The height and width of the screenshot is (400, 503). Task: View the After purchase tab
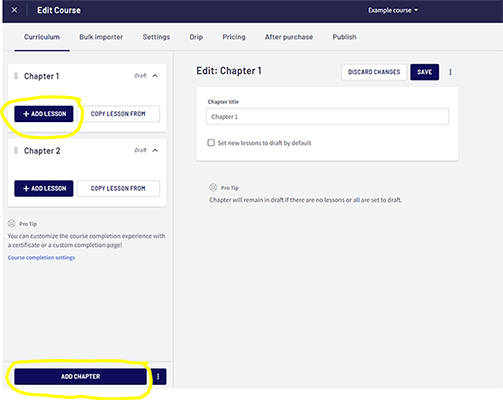[289, 37]
